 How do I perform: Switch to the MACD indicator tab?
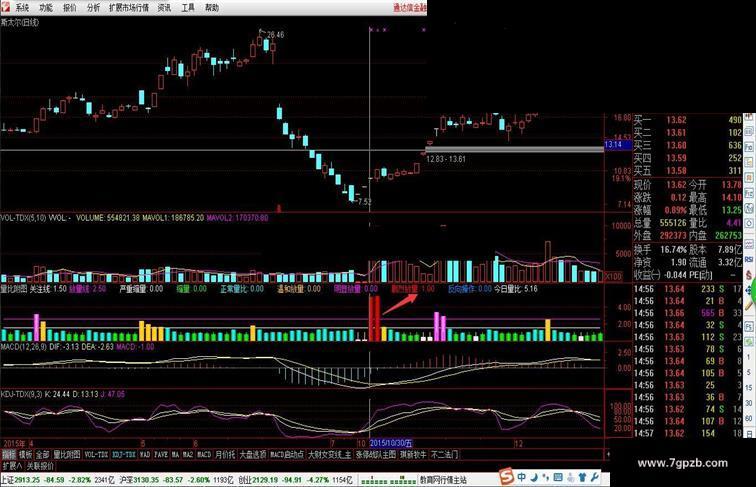[204, 454]
